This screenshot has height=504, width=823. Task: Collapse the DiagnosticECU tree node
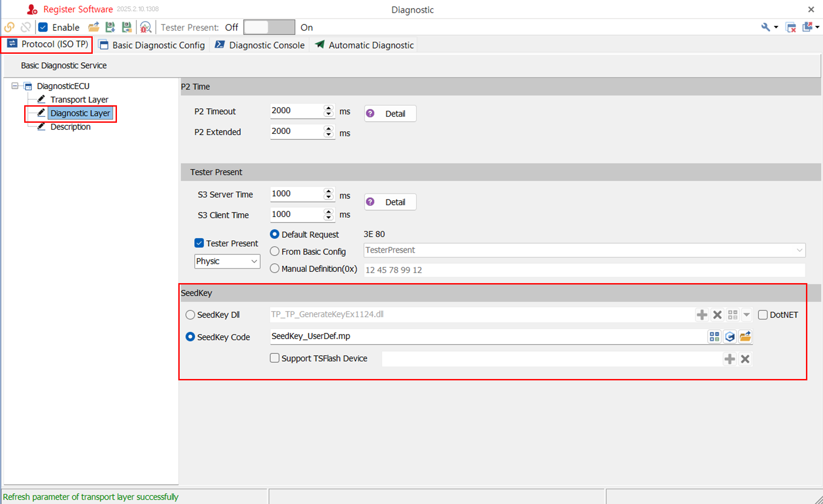(15, 86)
